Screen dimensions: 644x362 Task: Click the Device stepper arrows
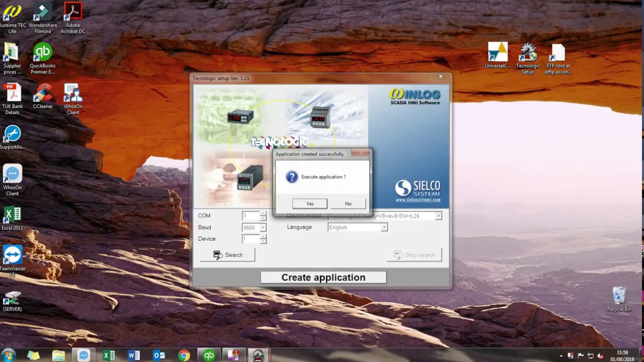263,239
